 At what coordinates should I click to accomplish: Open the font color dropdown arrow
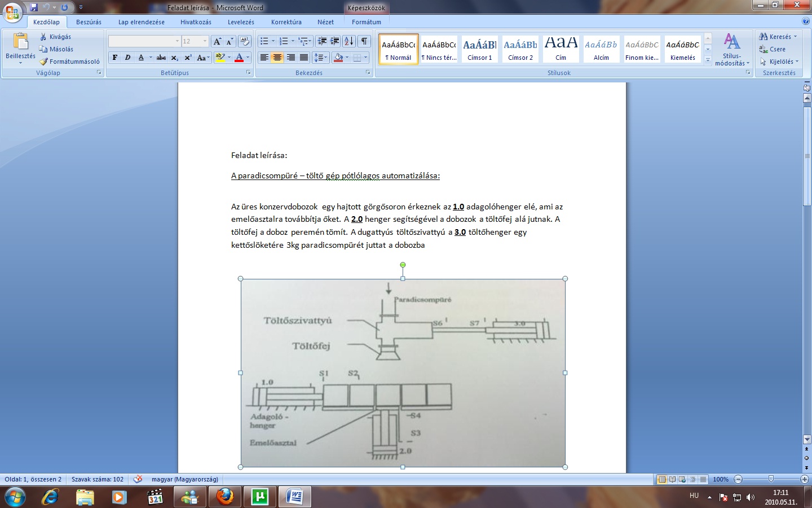tap(248, 58)
